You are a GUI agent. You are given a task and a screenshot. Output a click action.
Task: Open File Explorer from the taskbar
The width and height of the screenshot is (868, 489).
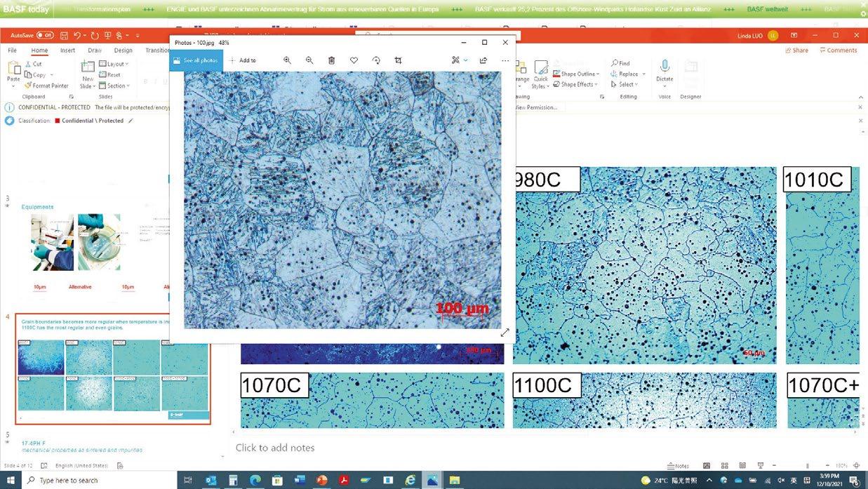click(x=455, y=481)
